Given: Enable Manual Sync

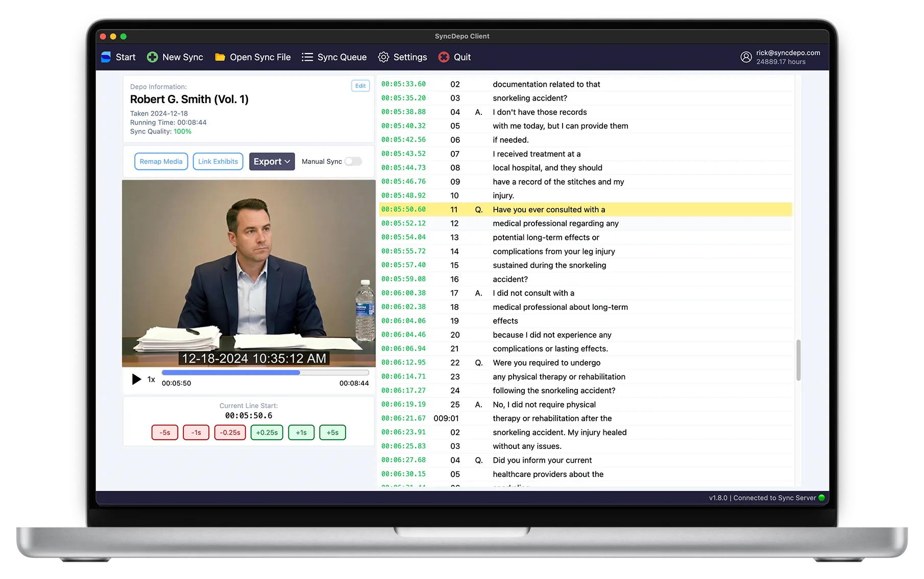Looking at the screenshot, I should tap(352, 161).
